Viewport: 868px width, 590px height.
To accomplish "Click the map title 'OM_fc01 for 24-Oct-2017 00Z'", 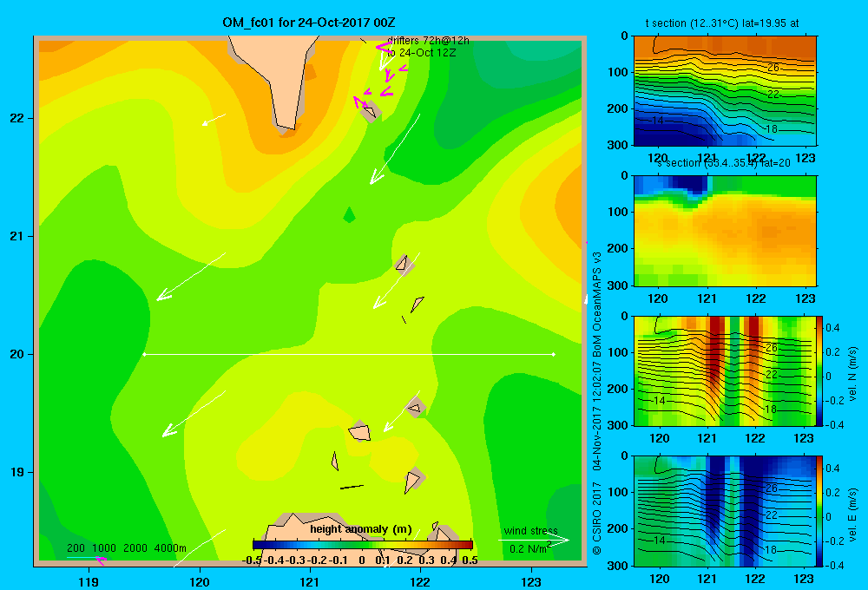I will (x=309, y=23).
